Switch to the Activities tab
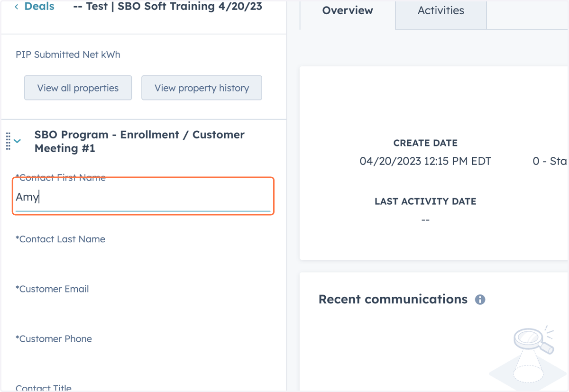569x392 pixels. point(441,10)
